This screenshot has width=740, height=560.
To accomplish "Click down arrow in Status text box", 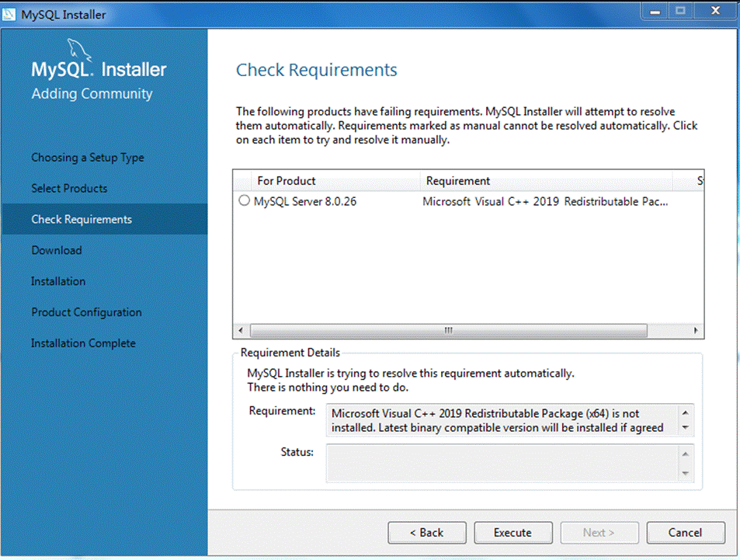I will pyautogui.click(x=685, y=473).
